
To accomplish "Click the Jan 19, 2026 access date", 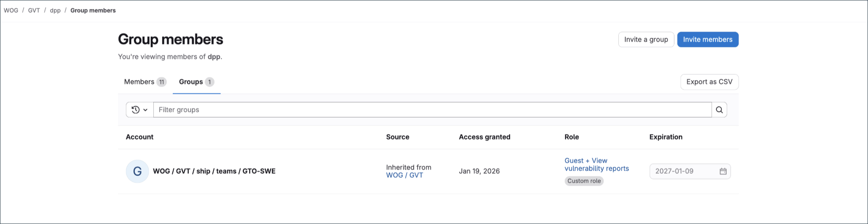I will (479, 171).
